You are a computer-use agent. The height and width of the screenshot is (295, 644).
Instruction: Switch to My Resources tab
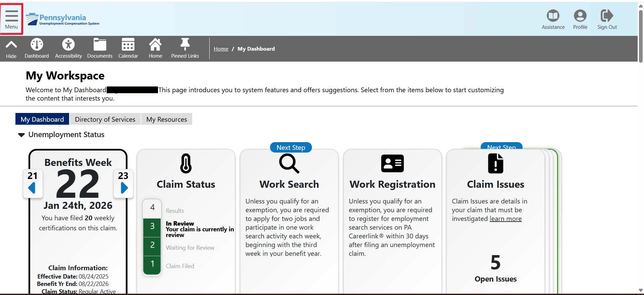(166, 119)
